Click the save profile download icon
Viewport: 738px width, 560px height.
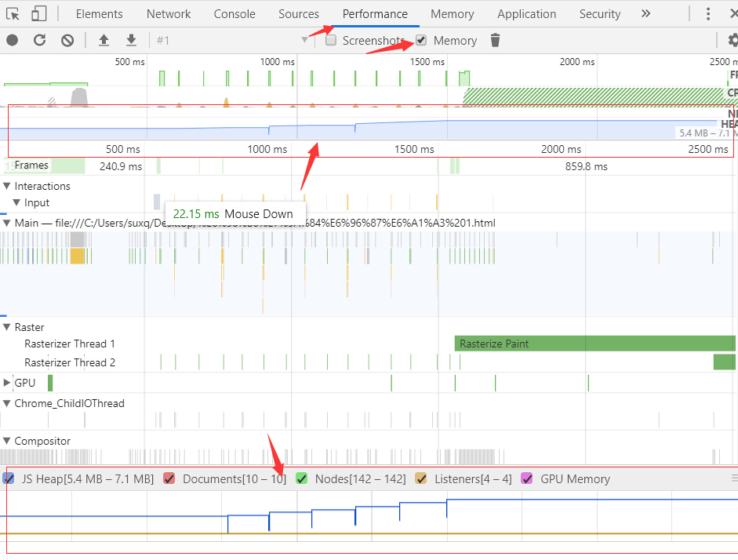pos(131,40)
